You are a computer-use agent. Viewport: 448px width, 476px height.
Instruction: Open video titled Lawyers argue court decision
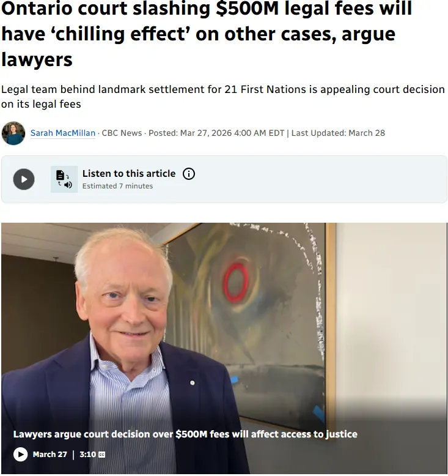click(185, 434)
